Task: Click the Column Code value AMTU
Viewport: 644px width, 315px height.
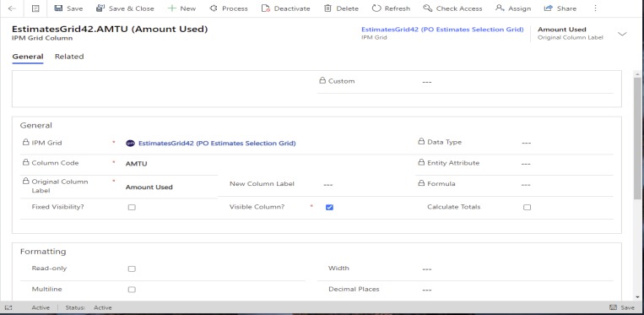Action: (137, 164)
